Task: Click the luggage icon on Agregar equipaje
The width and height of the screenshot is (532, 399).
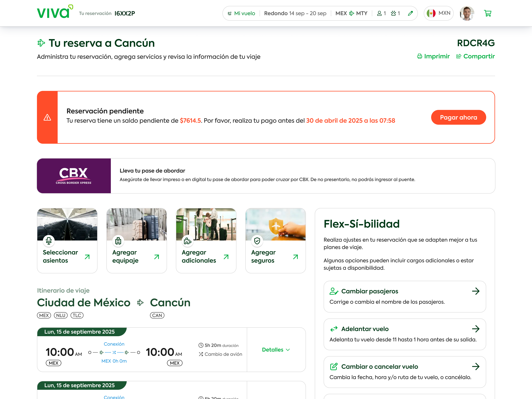Action: pos(118,241)
